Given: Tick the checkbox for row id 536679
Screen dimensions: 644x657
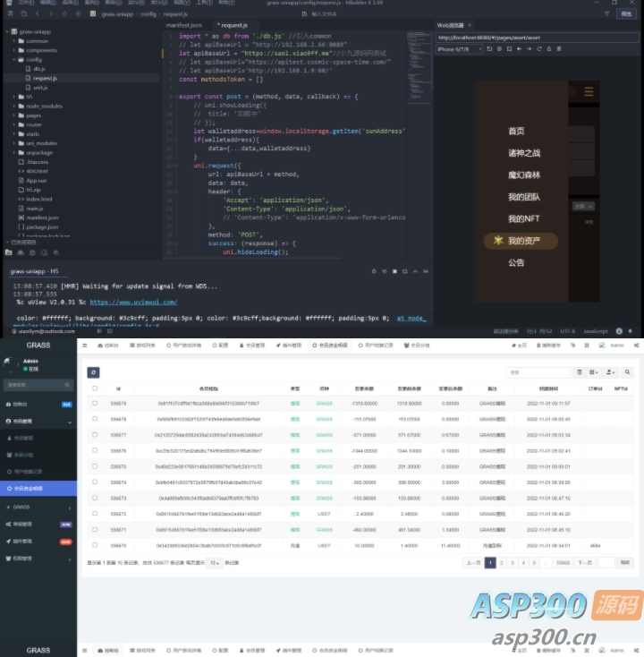Looking at the screenshot, I should coord(95,403).
